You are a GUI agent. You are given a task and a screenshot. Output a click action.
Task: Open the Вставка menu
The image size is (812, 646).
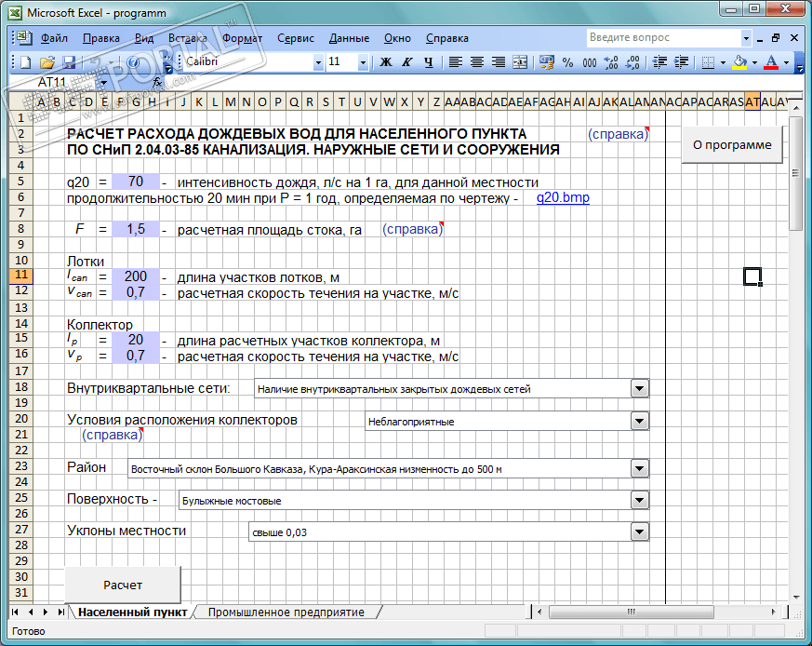click(x=188, y=38)
